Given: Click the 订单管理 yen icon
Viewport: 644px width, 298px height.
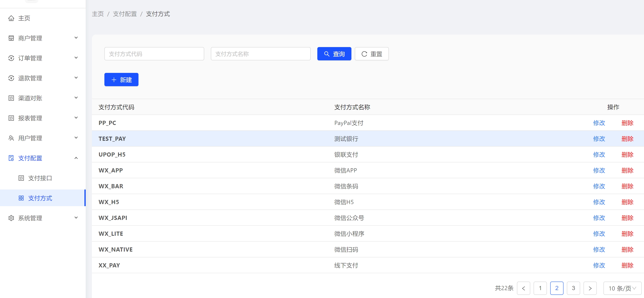Looking at the screenshot, I should (x=11, y=58).
